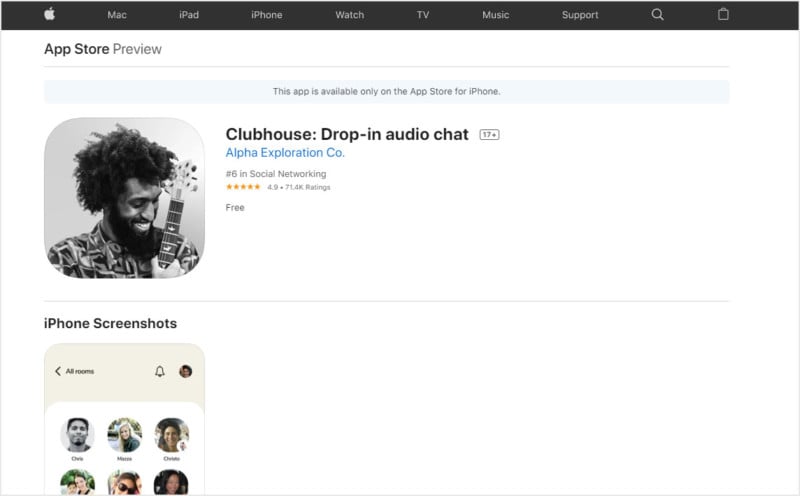Click the Chris avatar in the room
Screen dimensions: 800x496
(x=77, y=435)
